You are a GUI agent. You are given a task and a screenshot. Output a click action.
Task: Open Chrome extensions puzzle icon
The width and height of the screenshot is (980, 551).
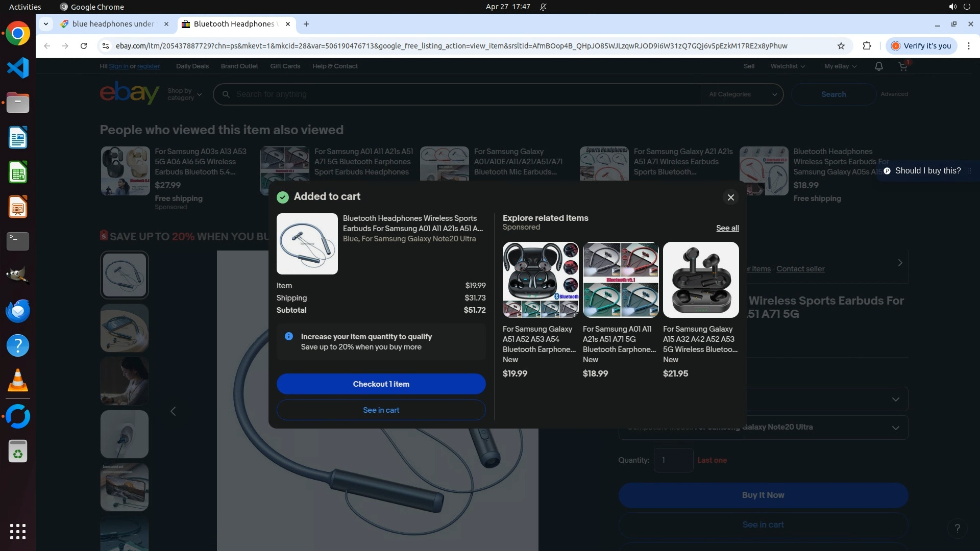867,46
